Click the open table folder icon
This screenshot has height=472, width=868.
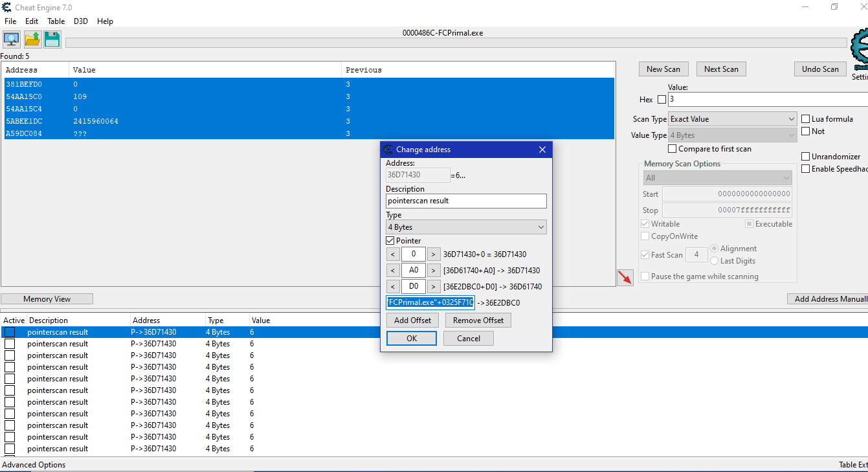(32, 39)
